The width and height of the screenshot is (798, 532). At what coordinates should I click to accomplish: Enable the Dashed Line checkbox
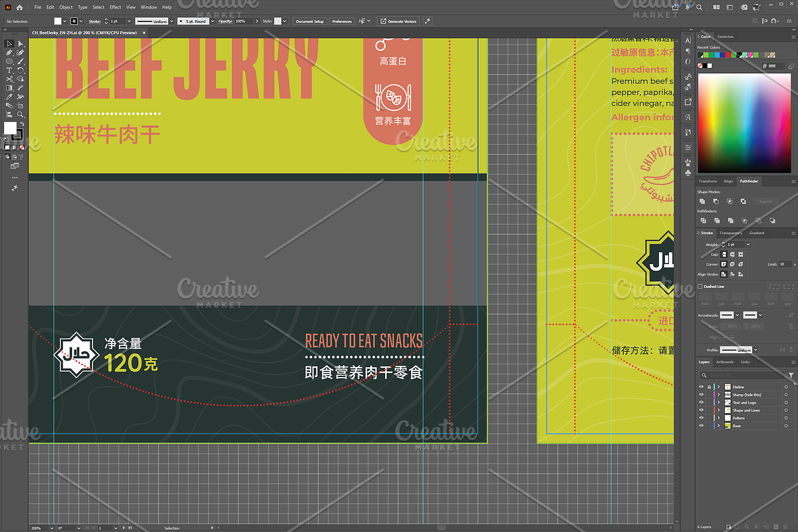point(700,286)
